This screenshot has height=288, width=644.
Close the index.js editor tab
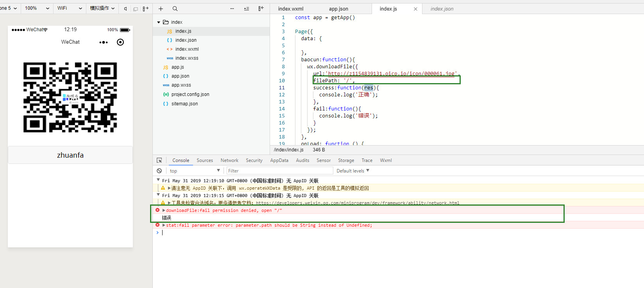click(415, 9)
